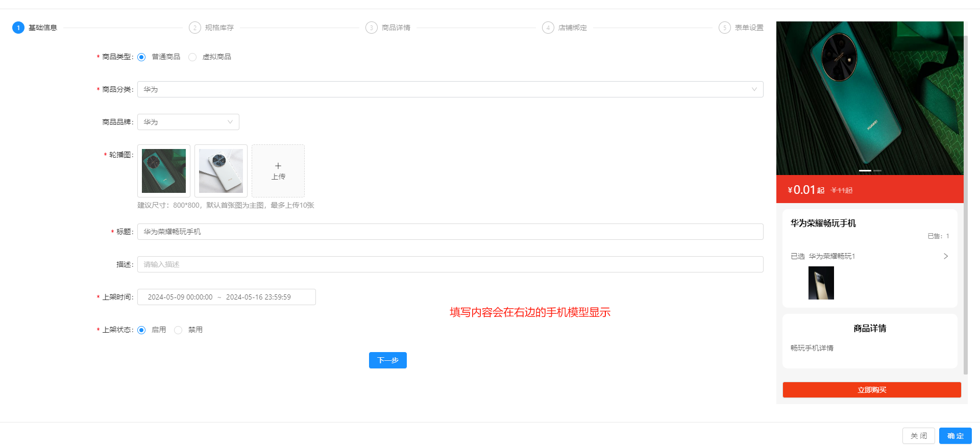Click the price ¥0.01起 in preview

click(806, 190)
